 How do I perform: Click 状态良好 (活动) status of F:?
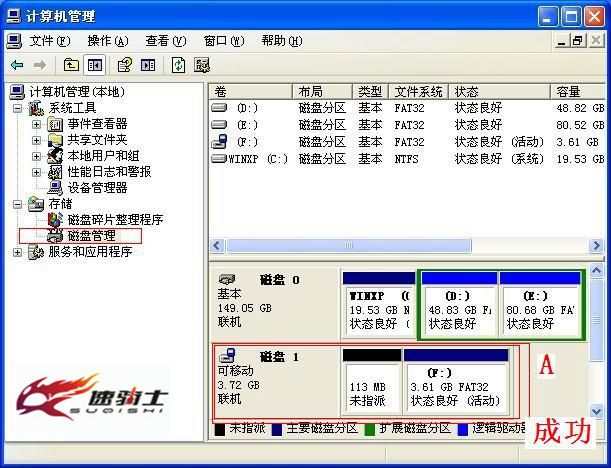(x=499, y=142)
